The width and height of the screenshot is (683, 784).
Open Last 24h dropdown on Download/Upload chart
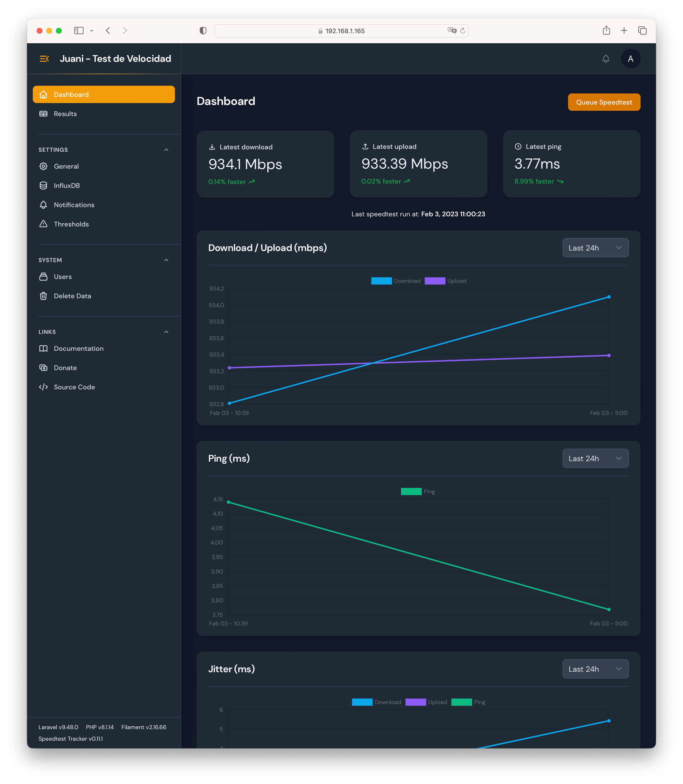tap(595, 248)
